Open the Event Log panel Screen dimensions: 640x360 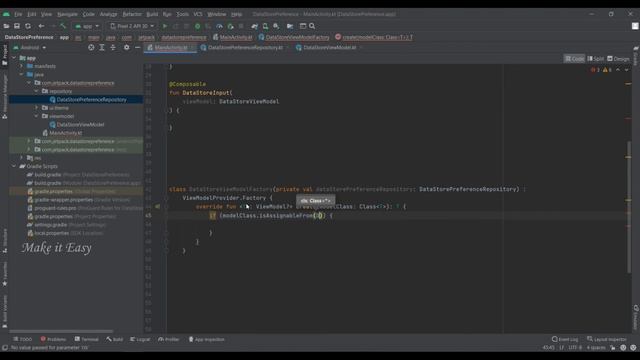pyautogui.click(x=565, y=340)
